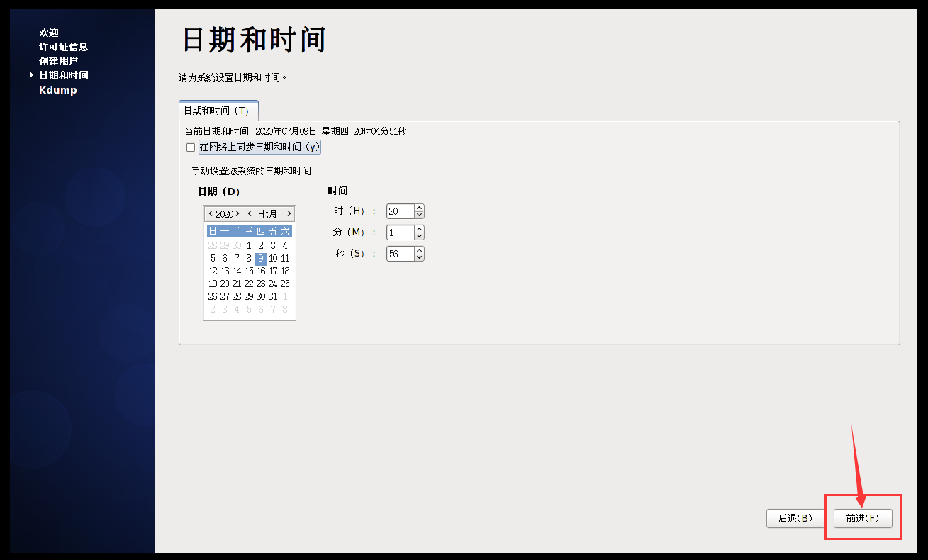This screenshot has width=928, height=560.
Task: Click the 后退(B) button
Action: point(795,518)
